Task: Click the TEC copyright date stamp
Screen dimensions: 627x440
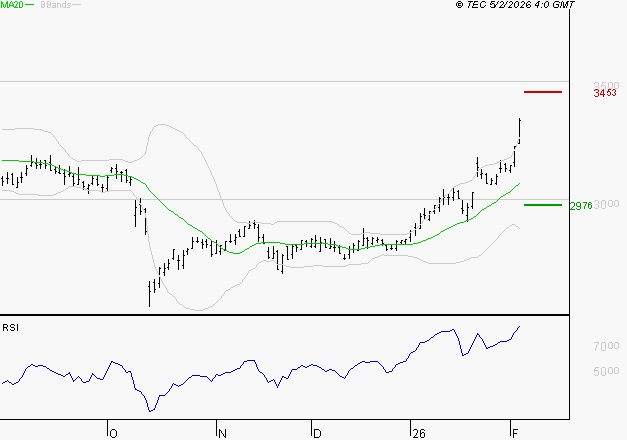Action: tap(515, 5)
